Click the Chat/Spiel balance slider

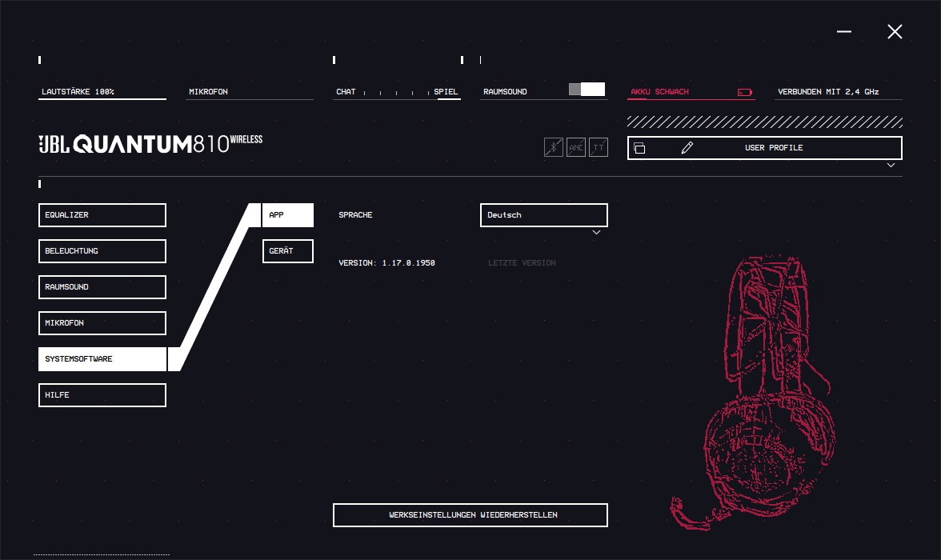[x=397, y=92]
